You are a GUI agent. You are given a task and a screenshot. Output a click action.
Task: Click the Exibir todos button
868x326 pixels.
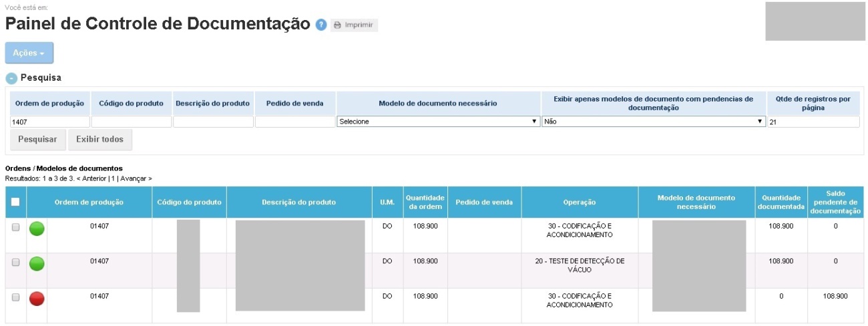pyautogui.click(x=100, y=140)
